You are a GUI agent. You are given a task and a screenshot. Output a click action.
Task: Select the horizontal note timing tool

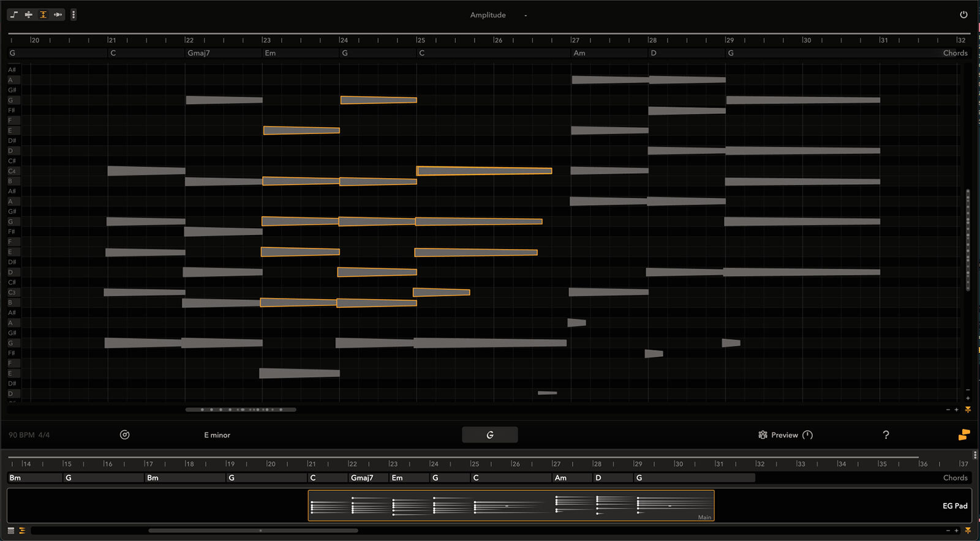[x=58, y=15]
